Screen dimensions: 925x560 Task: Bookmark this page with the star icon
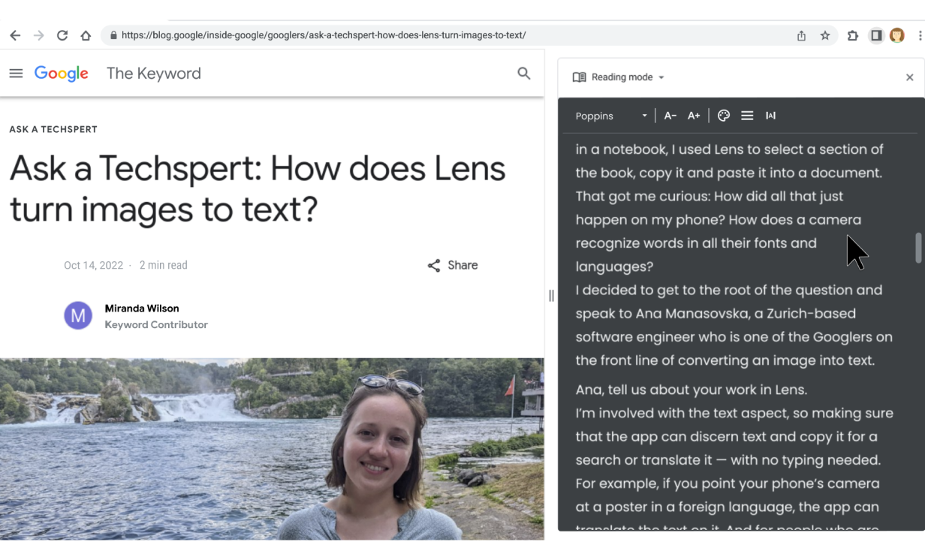[x=825, y=35]
